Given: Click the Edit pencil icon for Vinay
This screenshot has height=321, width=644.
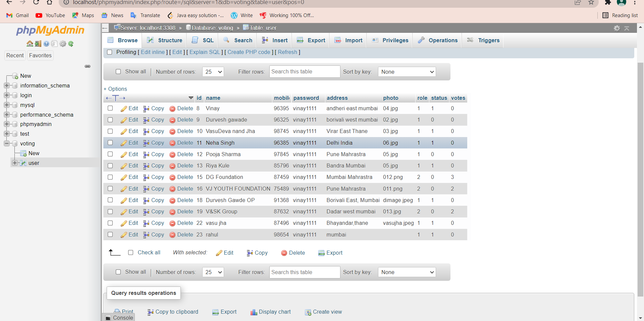Looking at the screenshot, I should point(124,108).
